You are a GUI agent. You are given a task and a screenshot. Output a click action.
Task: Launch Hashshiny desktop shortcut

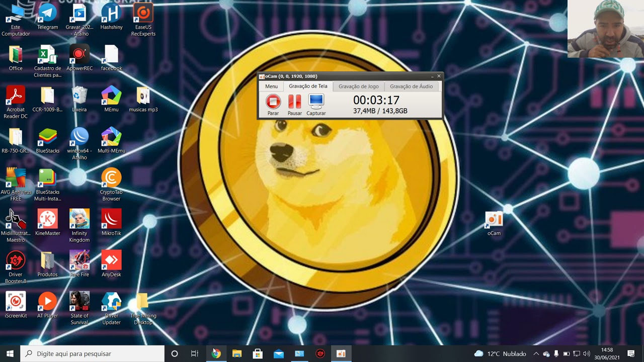[111, 17]
